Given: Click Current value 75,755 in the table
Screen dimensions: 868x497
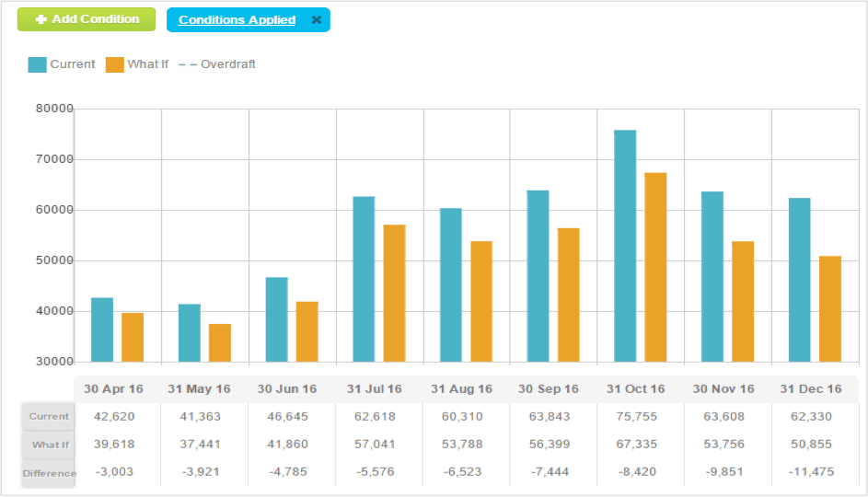Looking at the screenshot, I should pos(636,417).
